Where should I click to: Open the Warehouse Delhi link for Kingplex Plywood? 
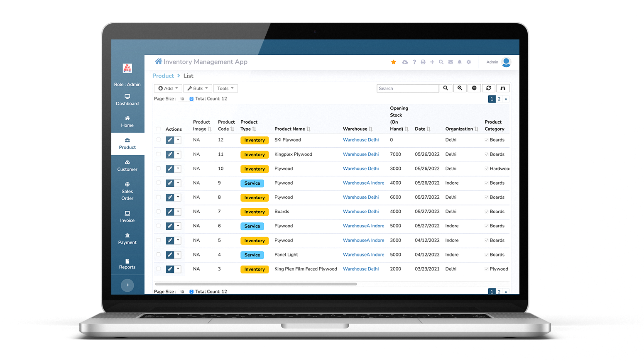tap(360, 154)
